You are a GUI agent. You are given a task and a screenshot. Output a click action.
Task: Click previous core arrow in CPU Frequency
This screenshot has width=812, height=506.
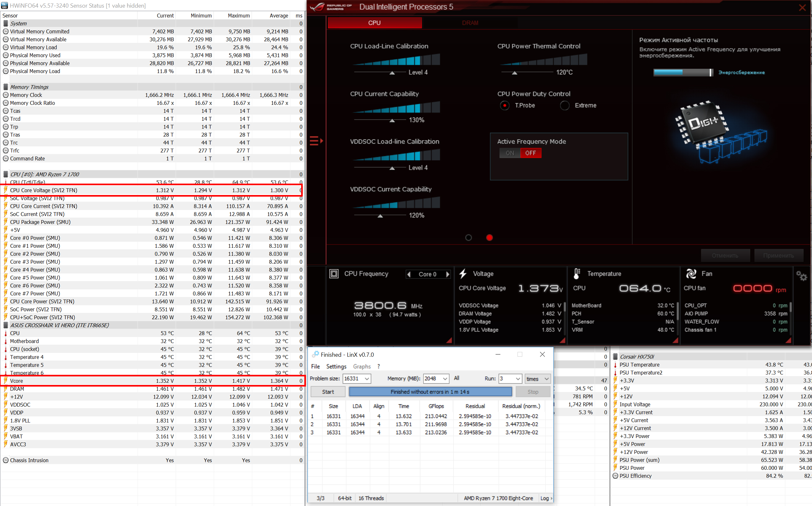pos(409,274)
